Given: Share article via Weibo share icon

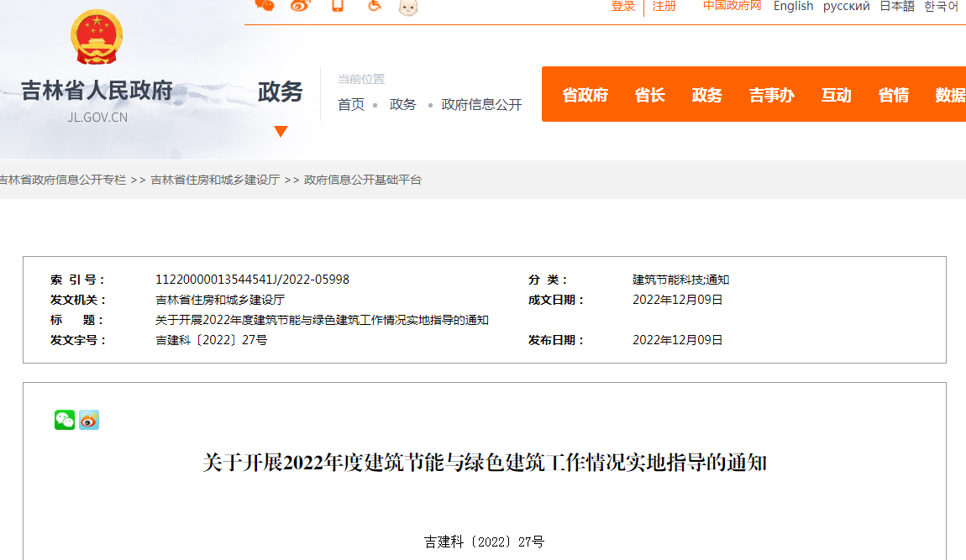Looking at the screenshot, I should coord(89,420).
